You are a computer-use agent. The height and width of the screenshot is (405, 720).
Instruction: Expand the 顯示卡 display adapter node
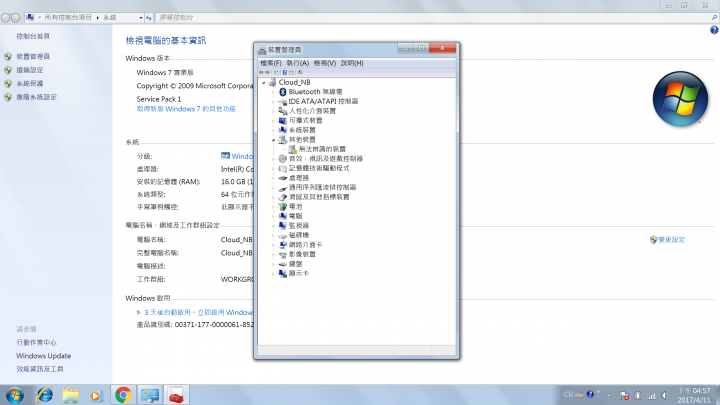[274, 274]
